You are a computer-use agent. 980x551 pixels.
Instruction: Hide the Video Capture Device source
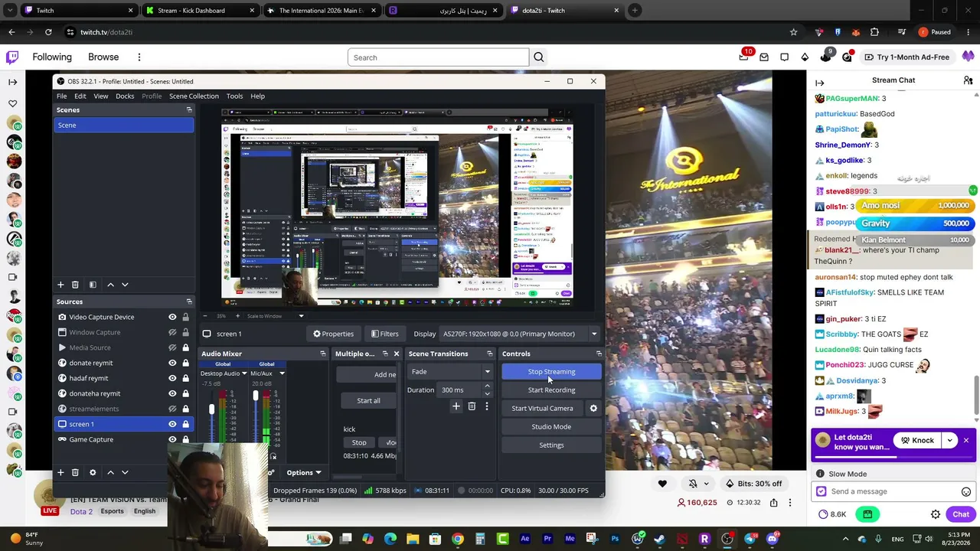tap(172, 317)
